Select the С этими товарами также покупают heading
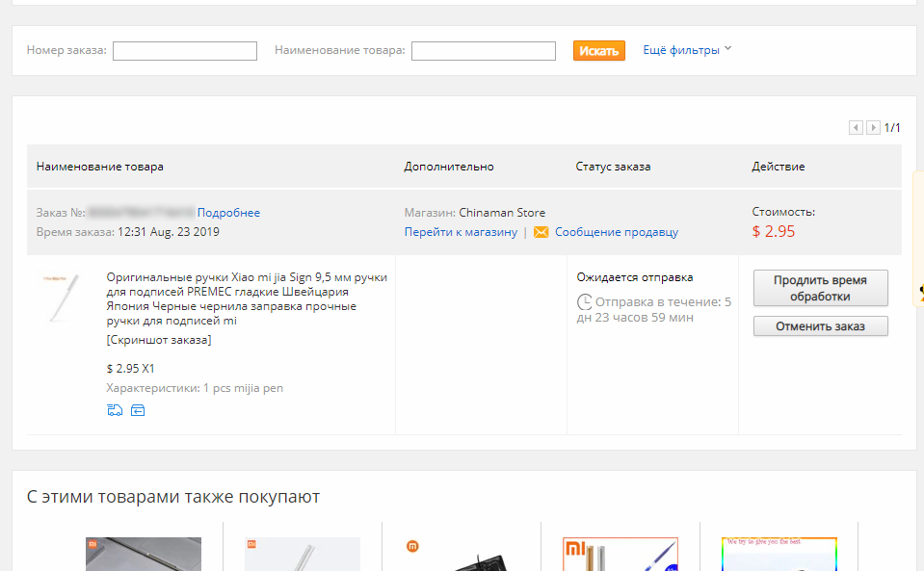Viewport: 924px width, 571px height. [173, 497]
